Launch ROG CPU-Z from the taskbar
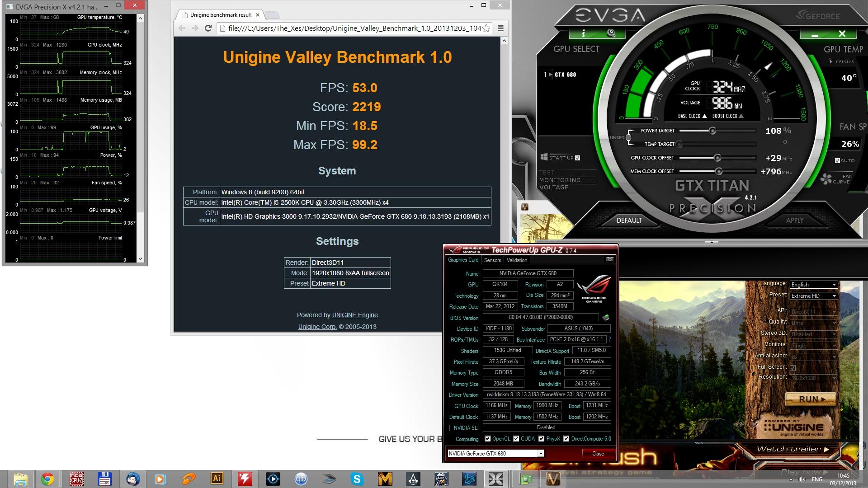Screen dimensions: 868x488 click(x=76, y=479)
